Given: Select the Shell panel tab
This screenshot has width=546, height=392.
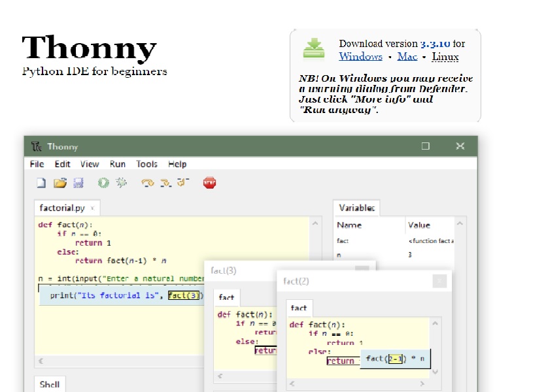Looking at the screenshot, I should pyautogui.click(x=50, y=384).
